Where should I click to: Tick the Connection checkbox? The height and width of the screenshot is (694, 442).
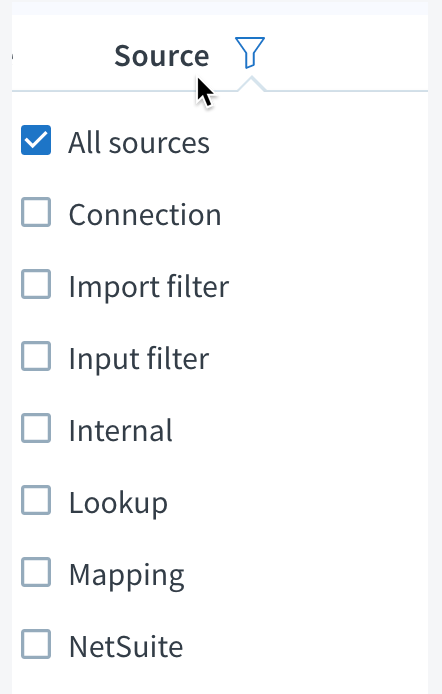[36, 212]
